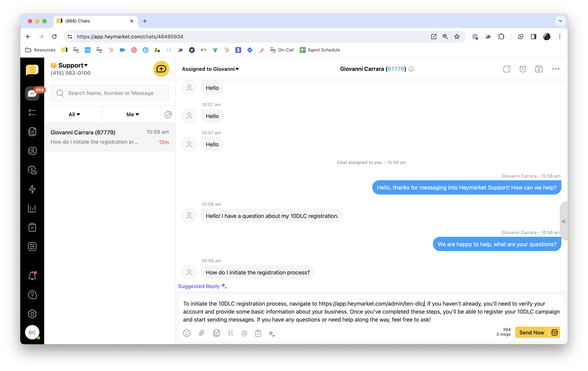Click the search Name, Number or Message field
The image size is (588, 371).
(x=110, y=93)
